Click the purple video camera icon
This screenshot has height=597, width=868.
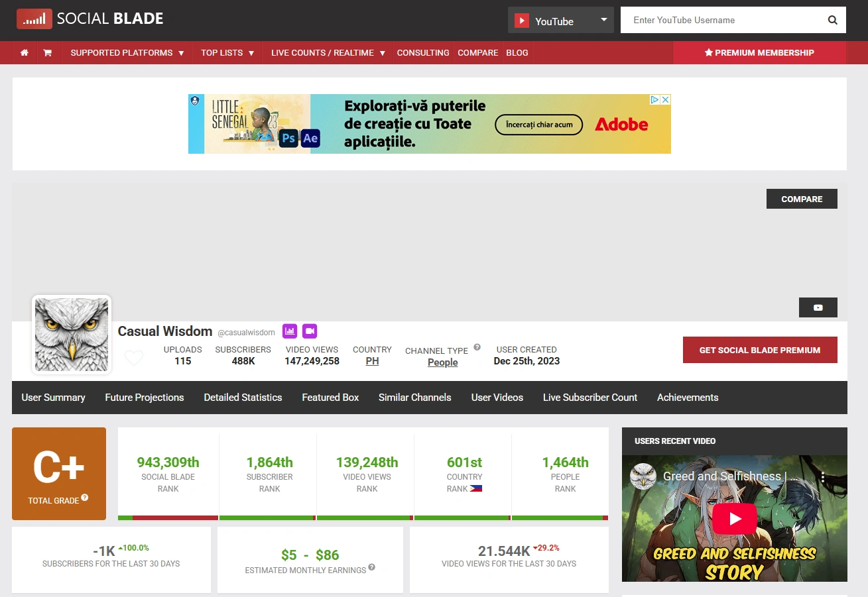[x=310, y=331]
